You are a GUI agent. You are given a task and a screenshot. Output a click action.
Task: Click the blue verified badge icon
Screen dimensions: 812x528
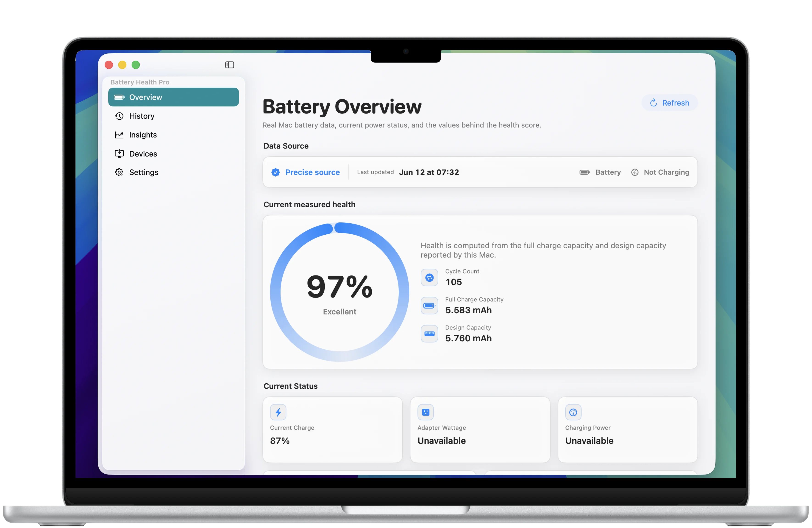tap(275, 172)
